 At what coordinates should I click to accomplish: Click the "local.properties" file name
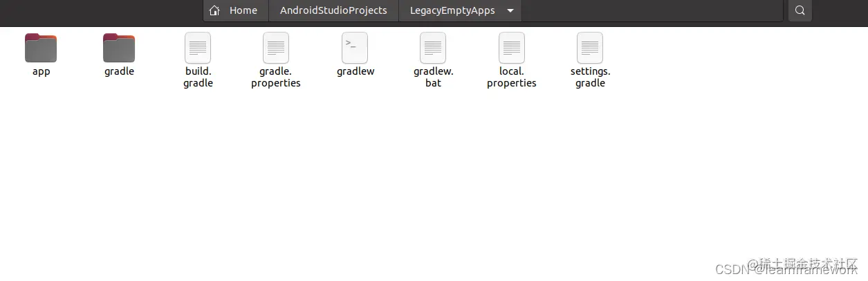512,77
